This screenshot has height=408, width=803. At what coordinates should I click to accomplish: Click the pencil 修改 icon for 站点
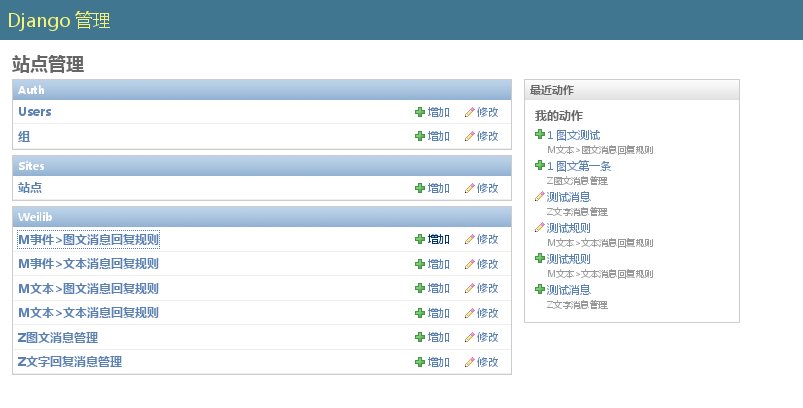point(470,188)
